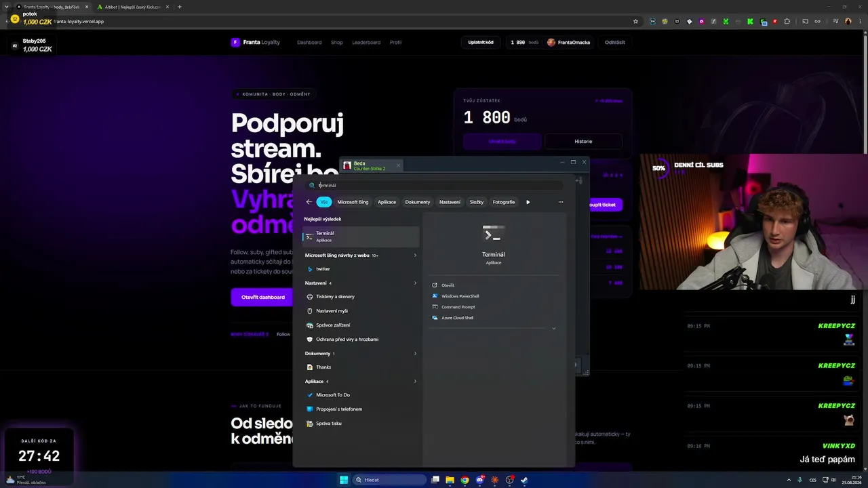
Task: Open a new browser tab
Action: click(179, 7)
